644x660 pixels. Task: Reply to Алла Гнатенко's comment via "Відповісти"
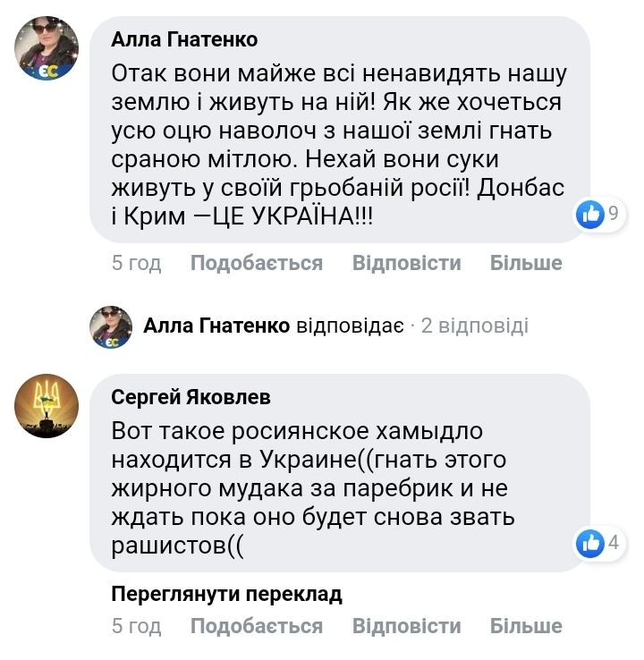tap(406, 263)
